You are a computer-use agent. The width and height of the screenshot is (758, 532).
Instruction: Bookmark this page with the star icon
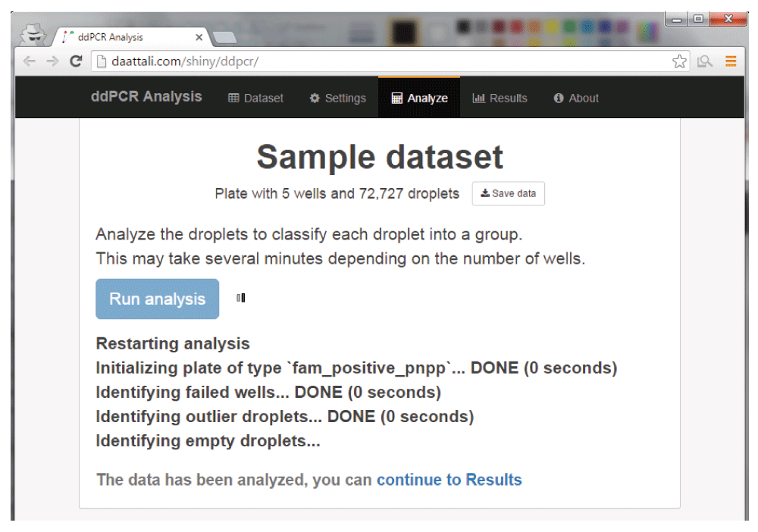(679, 62)
